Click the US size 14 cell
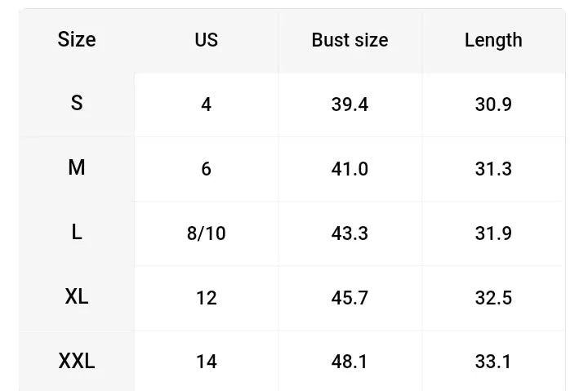 pyautogui.click(x=207, y=362)
